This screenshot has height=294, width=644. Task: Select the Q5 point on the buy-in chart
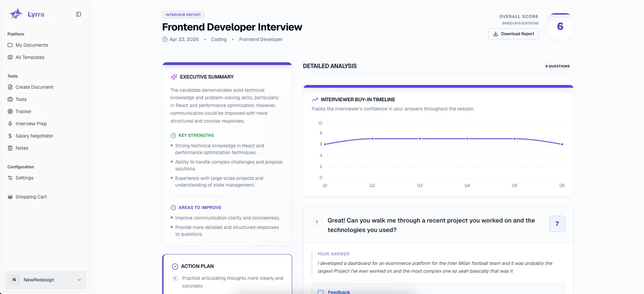[515, 139]
